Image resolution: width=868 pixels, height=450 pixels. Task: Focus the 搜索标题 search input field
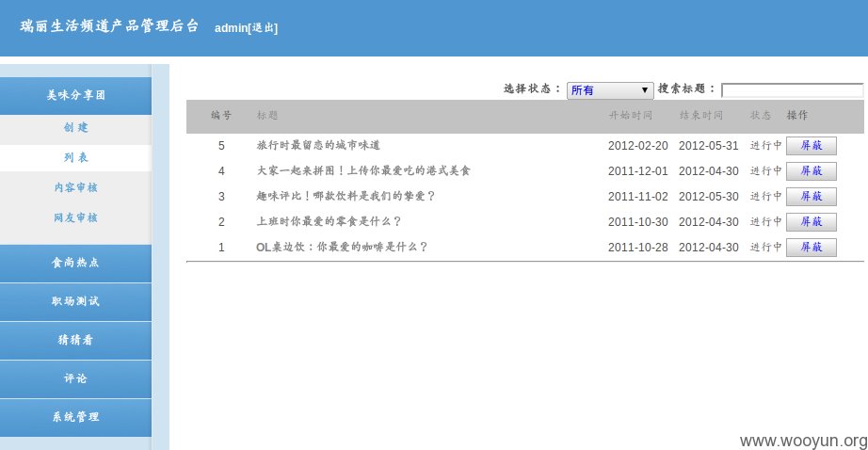[792, 89]
